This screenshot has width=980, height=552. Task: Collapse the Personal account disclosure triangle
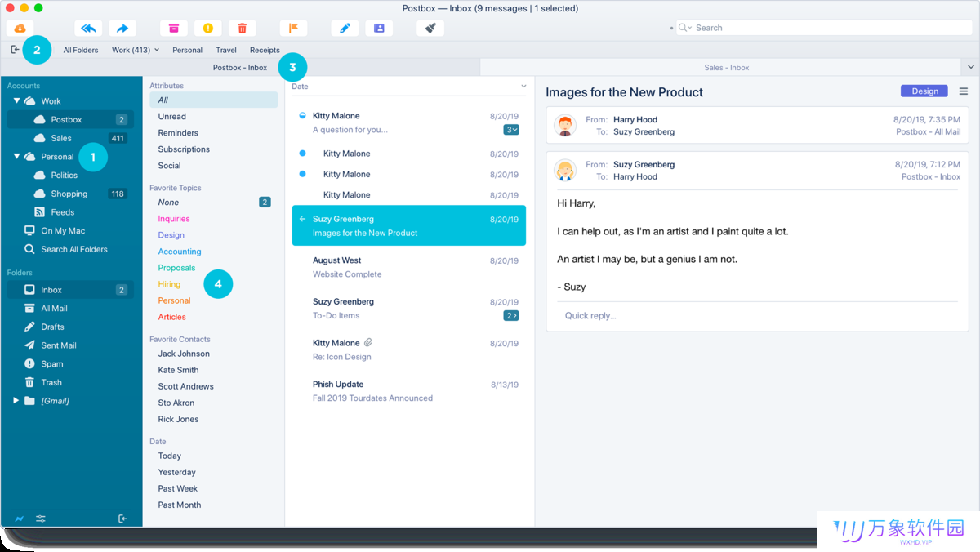16,157
